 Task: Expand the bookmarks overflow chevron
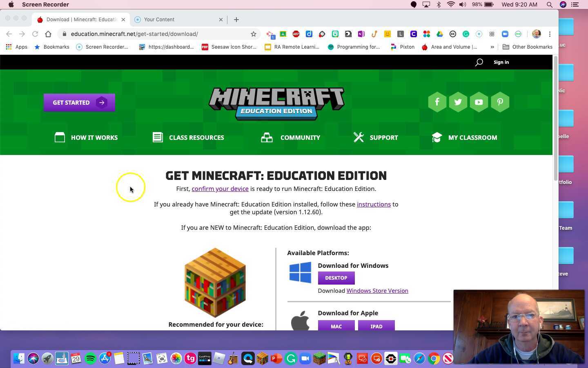coord(492,47)
